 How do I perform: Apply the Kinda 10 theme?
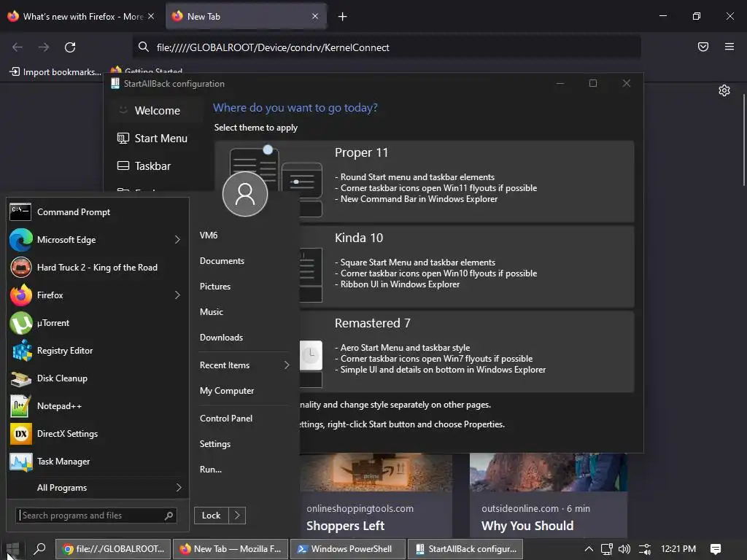467,266
